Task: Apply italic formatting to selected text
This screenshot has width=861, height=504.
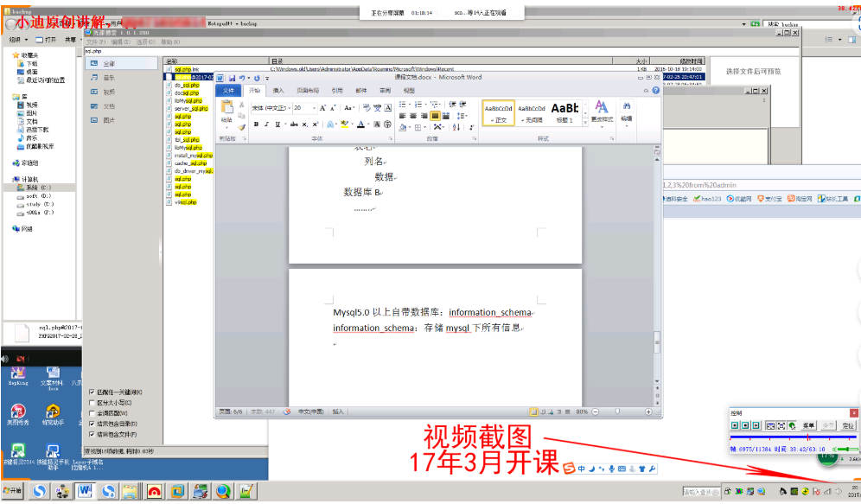Action: coord(265,123)
